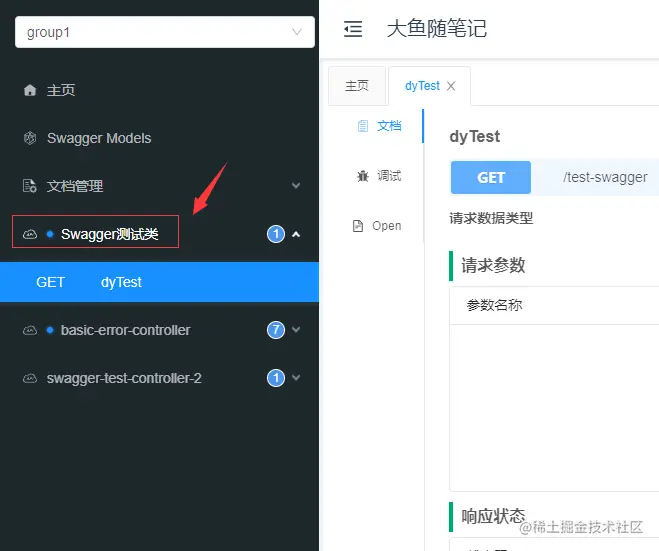Click the 请求数据类型 label
659x551 pixels.
491,218
